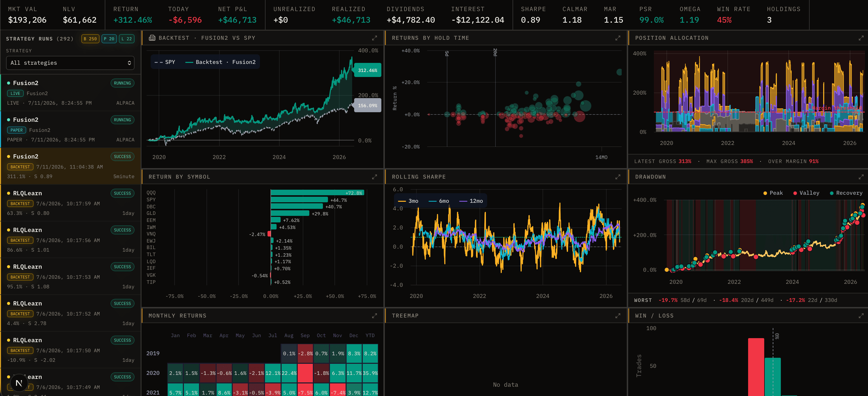The height and width of the screenshot is (396, 868).
Task: Select the Fusion2 BACKTEST run 311.1%
Action: 71,166
